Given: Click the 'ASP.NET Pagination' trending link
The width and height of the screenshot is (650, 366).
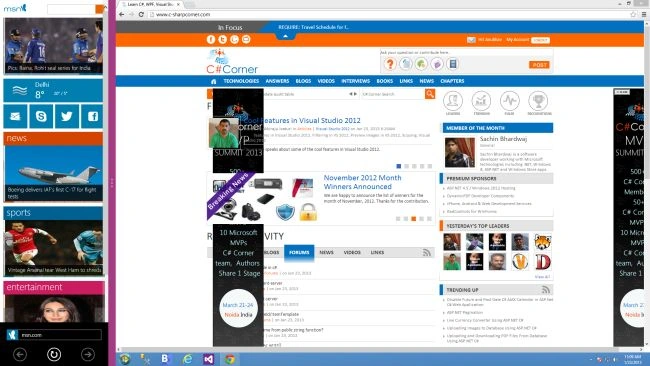Looking at the screenshot, I should pos(465,313).
